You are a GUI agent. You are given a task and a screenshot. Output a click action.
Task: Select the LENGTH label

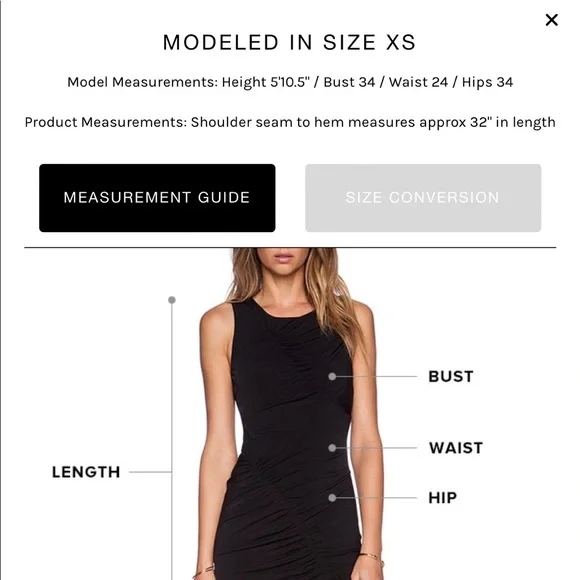click(x=86, y=472)
